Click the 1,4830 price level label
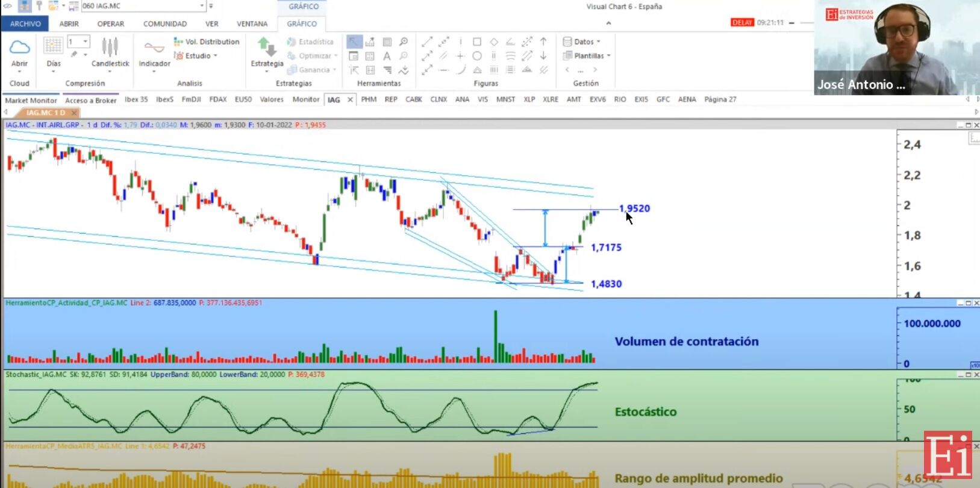The image size is (980, 488). (606, 284)
